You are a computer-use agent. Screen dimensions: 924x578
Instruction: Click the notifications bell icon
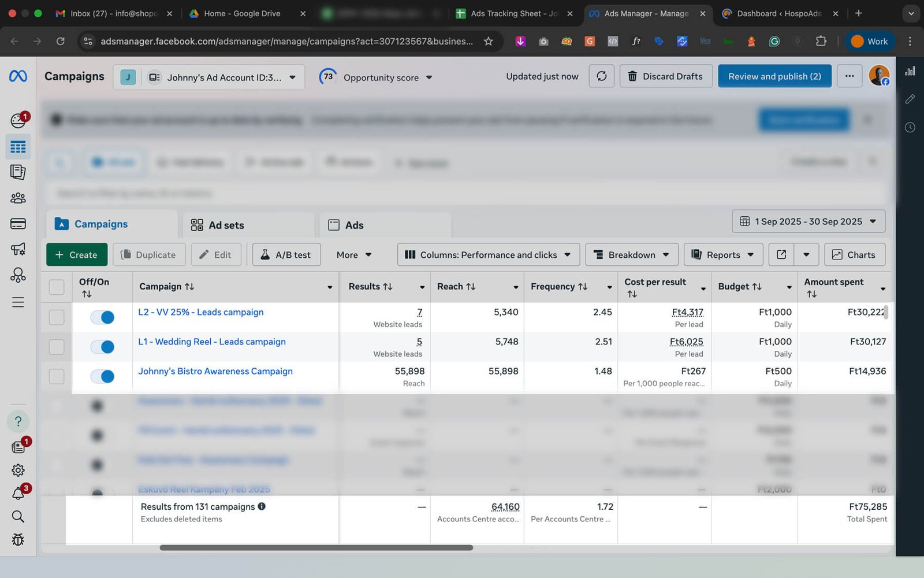18,494
